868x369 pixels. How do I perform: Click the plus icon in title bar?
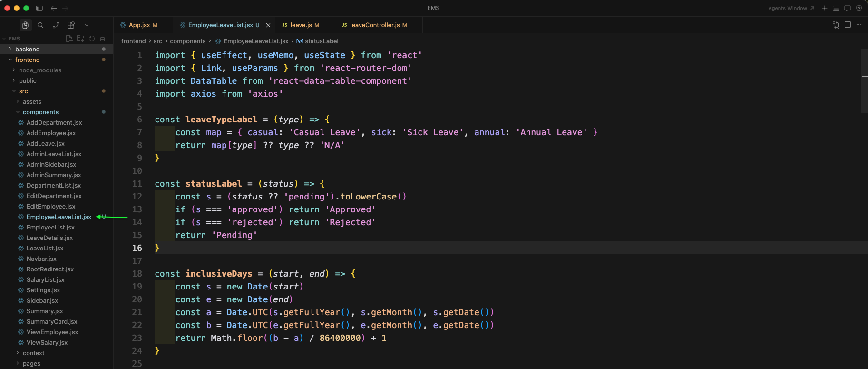[x=825, y=8]
